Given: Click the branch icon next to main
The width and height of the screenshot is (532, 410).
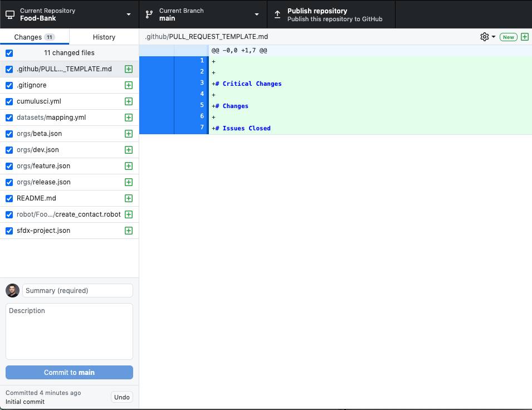Looking at the screenshot, I should [x=148, y=14].
